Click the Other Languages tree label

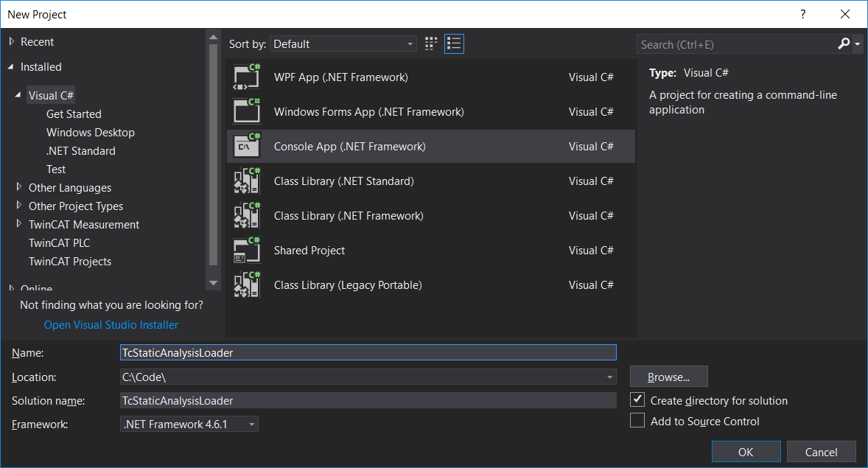tap(70, 188)
